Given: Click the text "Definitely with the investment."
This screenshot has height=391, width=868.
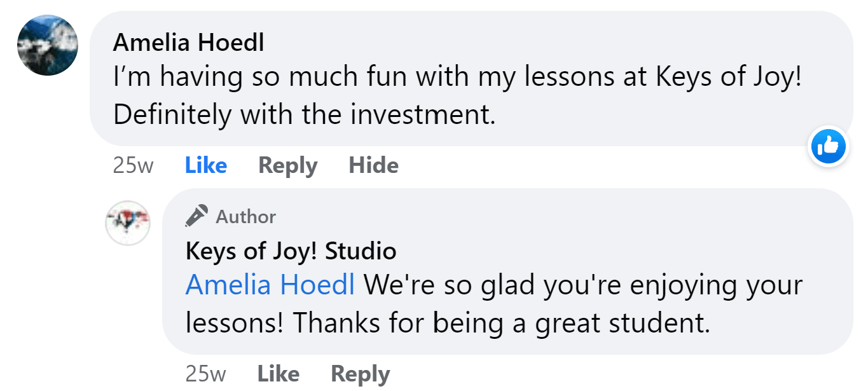Looking at the screenshot, I should 304,115.
